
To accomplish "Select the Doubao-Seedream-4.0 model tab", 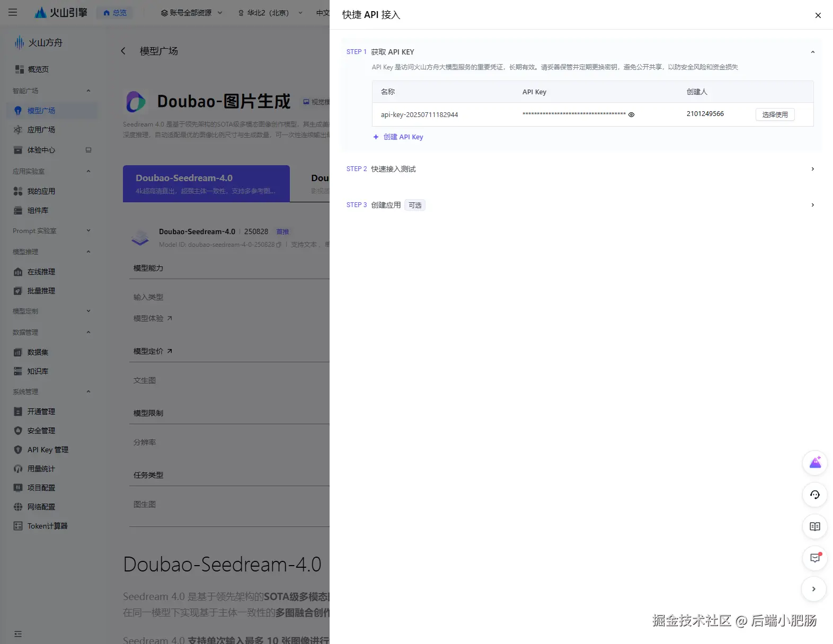I will 206,184.
